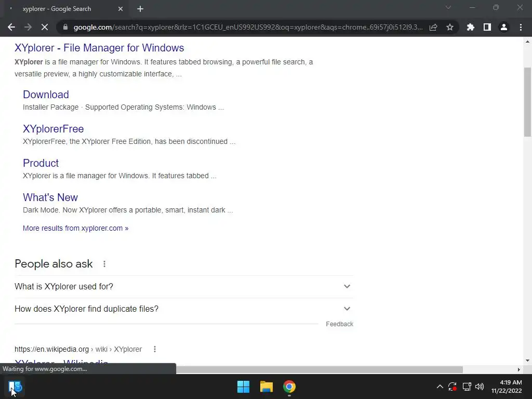The image size is (532, 399).
Task: Click the scroll-up arrow on vertical scrollbar
Action: pos(528,42)
